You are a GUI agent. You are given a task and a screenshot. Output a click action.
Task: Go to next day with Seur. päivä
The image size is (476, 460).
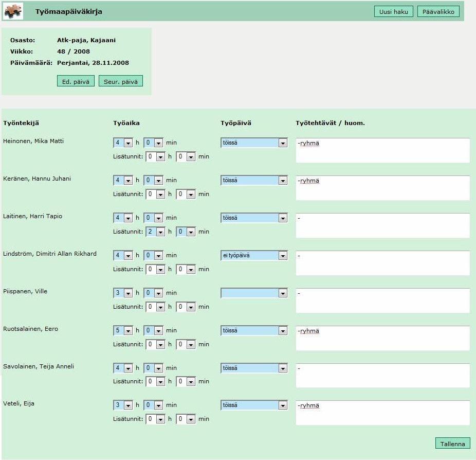tap(120, 81)
